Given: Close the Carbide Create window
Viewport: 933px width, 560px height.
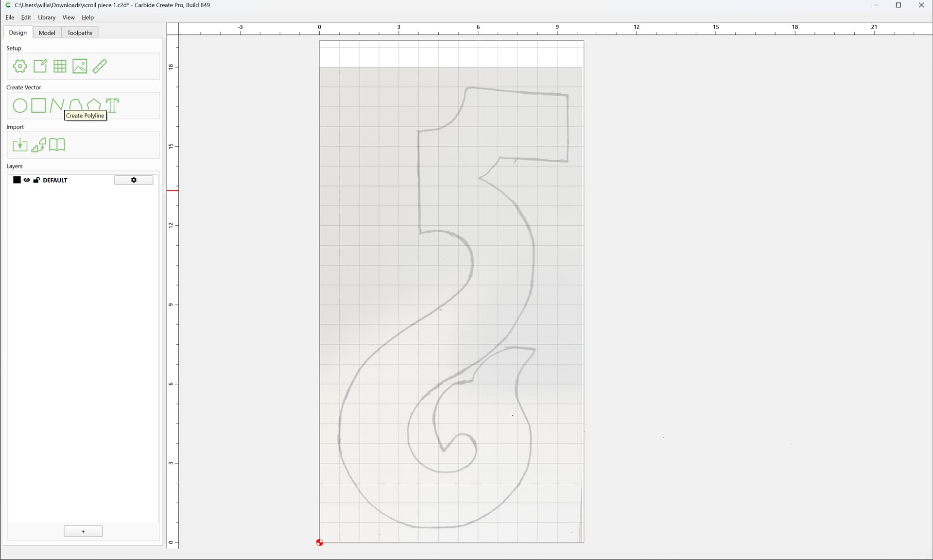Looking at the screenshot, I should [x=921, y=5].
